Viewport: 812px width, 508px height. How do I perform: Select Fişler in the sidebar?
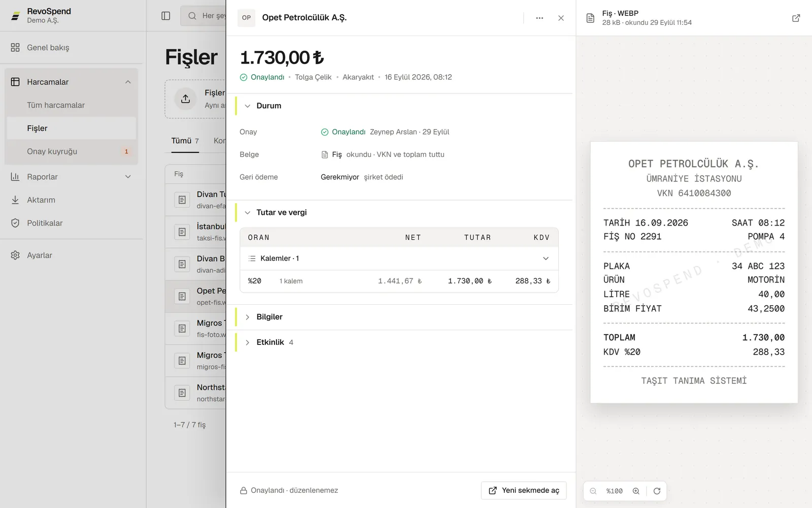(71, 128)
